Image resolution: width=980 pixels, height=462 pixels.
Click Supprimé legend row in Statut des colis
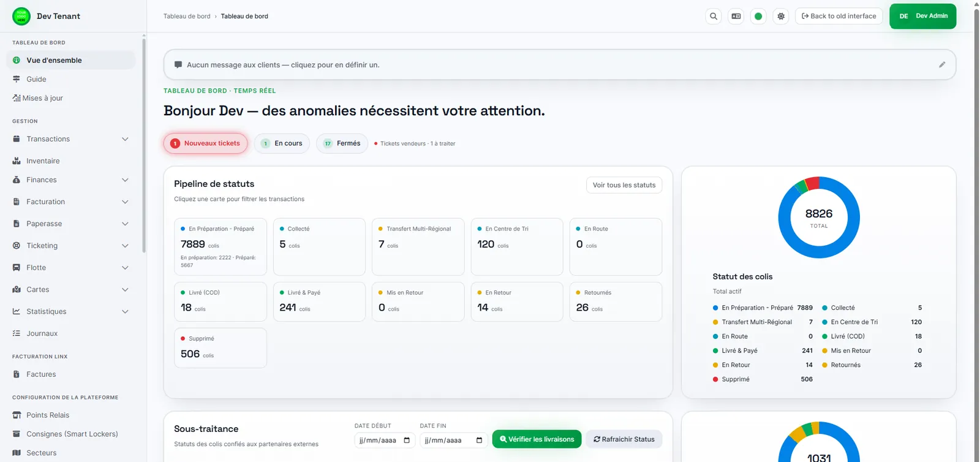tap(763, 379)
